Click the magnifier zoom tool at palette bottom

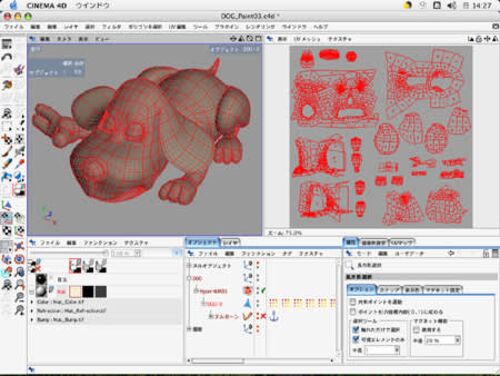click(x=19, y=310)
